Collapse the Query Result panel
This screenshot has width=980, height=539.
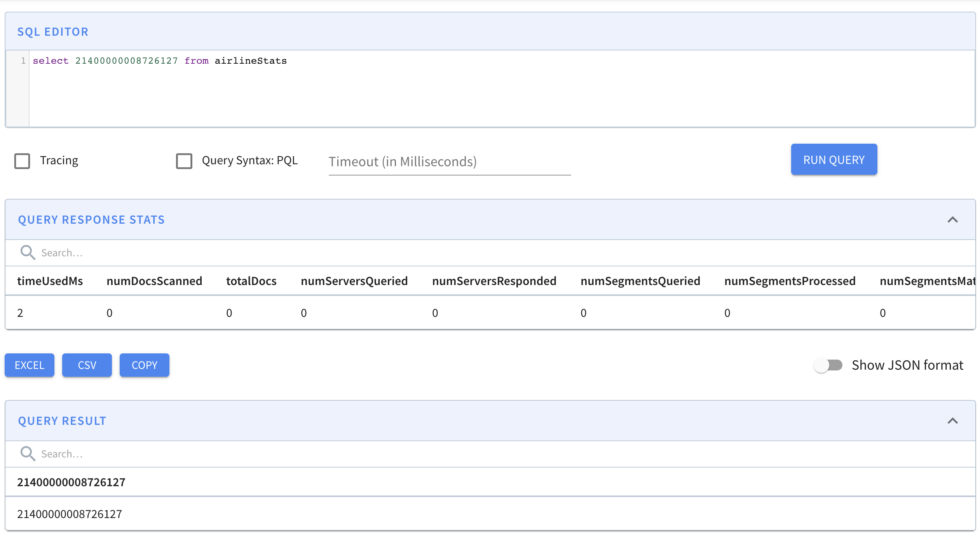[x=952, y=421]
